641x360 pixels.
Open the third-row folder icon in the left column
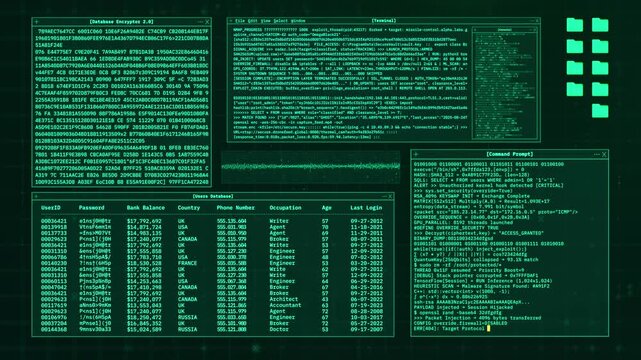(x=575, y=68)
